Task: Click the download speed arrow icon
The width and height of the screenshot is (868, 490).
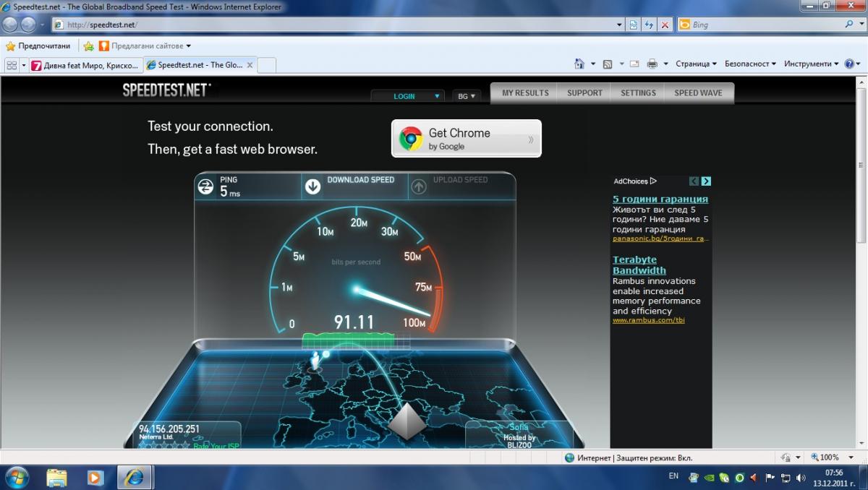Action: [x=312, y=186]
